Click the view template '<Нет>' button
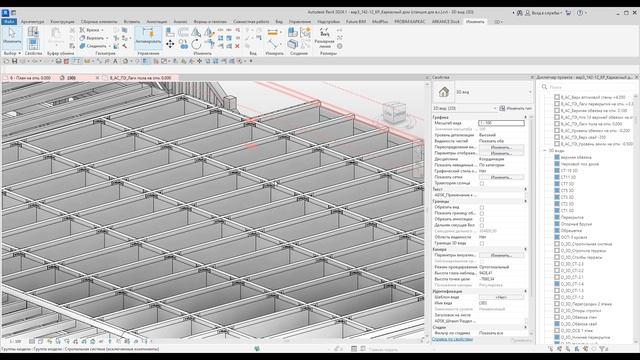The image size is (640, 360). [x=501, y=298]
